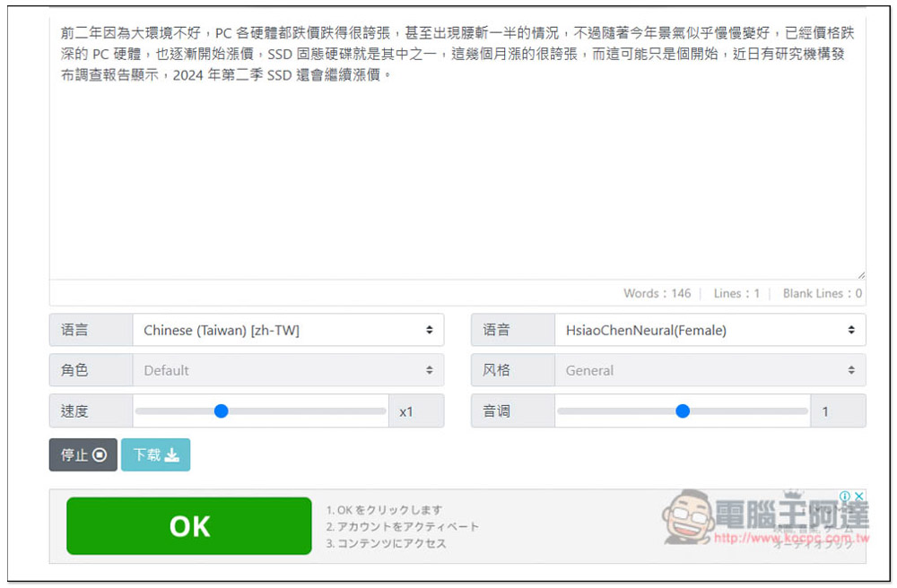Close the advertisement with X icon

pyautogui.click(x=858, y=496)
